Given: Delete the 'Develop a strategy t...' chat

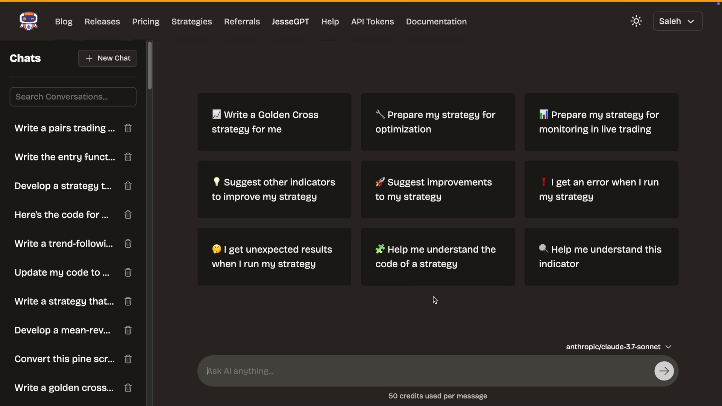Looking at the screenshot, I should click(128, 186).
